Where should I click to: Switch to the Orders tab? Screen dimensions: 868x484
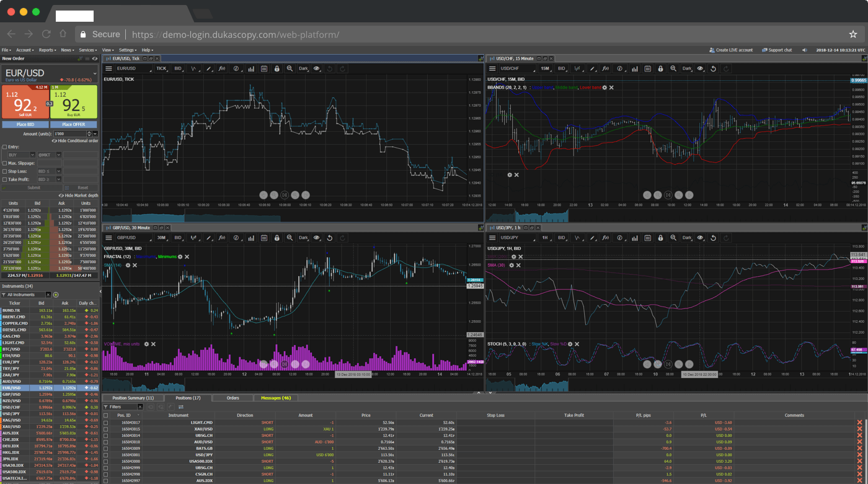pyautogui.click(x=233, y=398)
